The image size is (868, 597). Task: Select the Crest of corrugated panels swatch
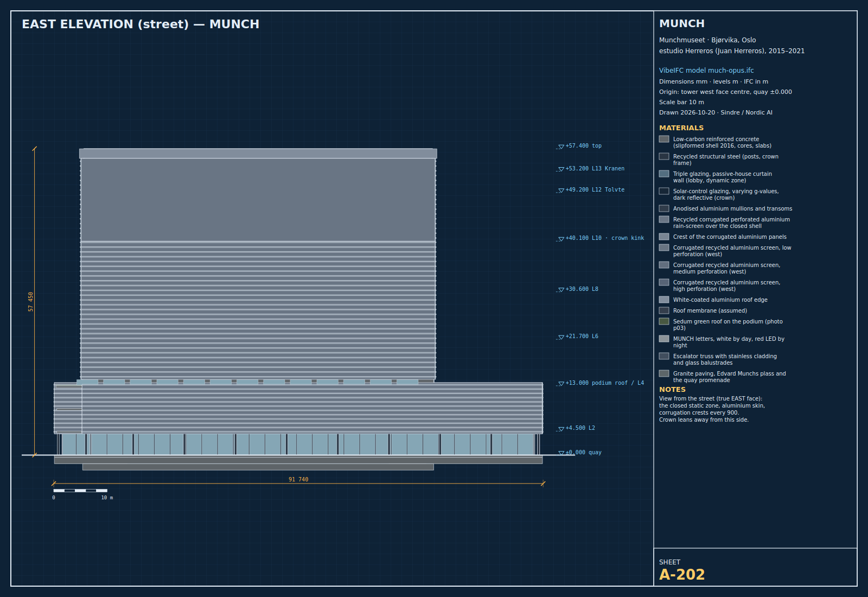click(664, 237)
